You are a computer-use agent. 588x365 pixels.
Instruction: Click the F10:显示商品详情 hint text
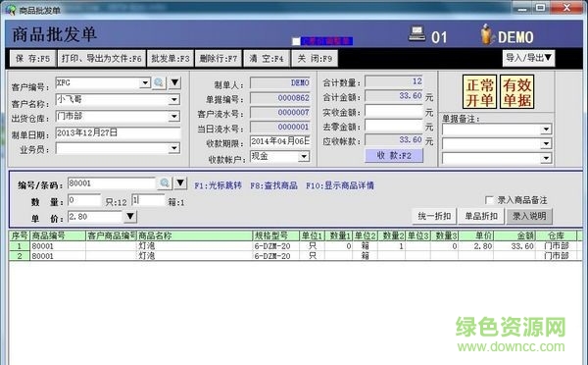340,185
